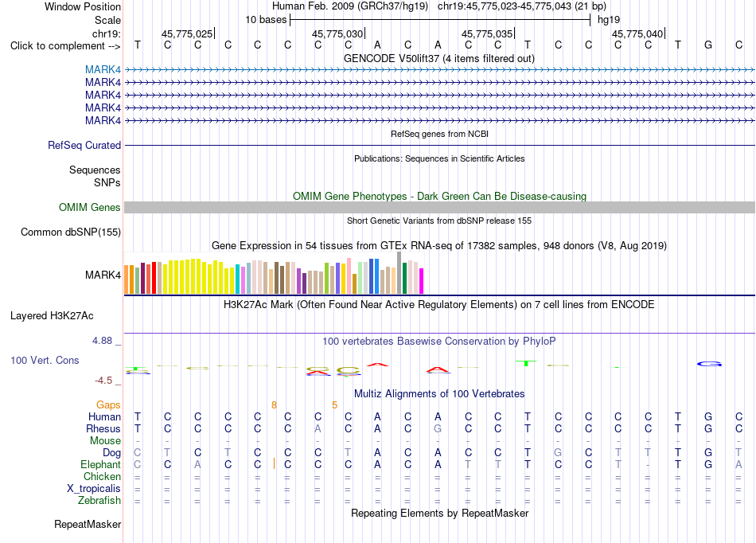Click OMIM Gene Phenotypes green title
The width and height of the screenshot is (756, 543).
coord(439,197)
